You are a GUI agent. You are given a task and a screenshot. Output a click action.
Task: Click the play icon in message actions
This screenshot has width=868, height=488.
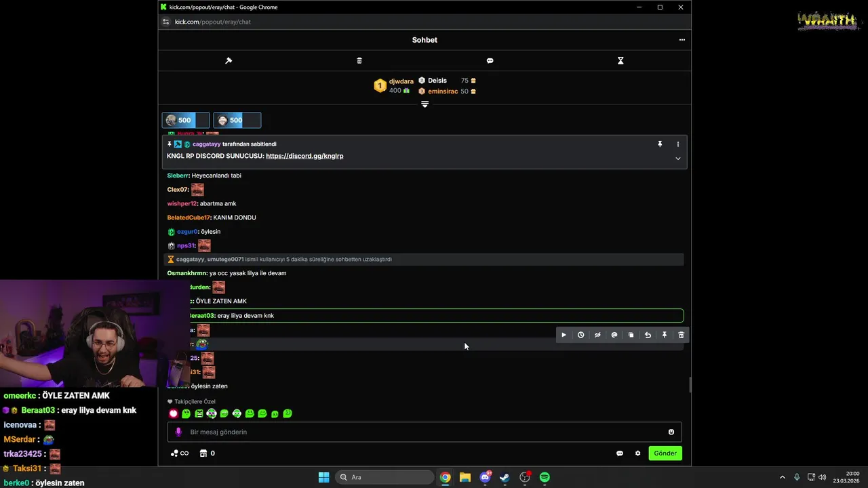tap(564, 335)
